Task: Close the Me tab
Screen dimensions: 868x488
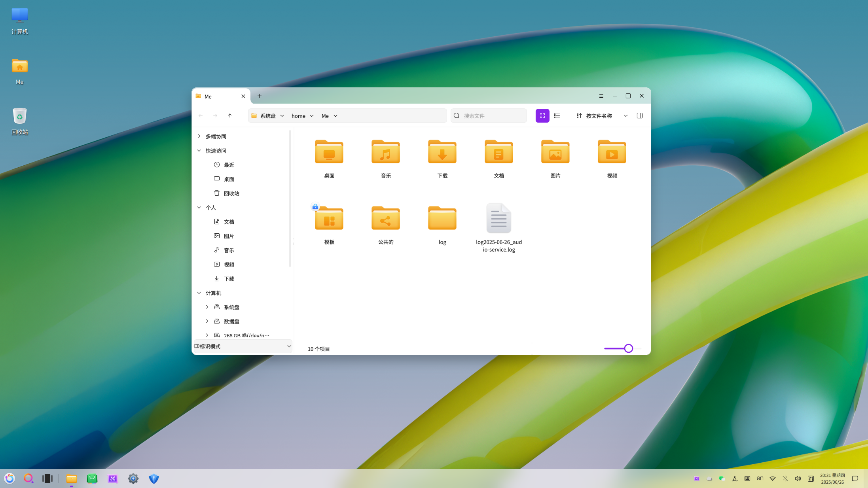Action: point(243,96)
